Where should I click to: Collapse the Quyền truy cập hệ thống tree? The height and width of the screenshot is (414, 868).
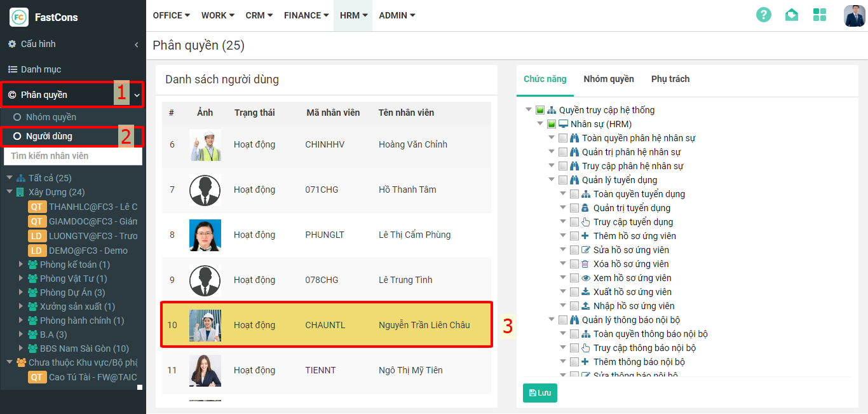(x=529, y=110)
